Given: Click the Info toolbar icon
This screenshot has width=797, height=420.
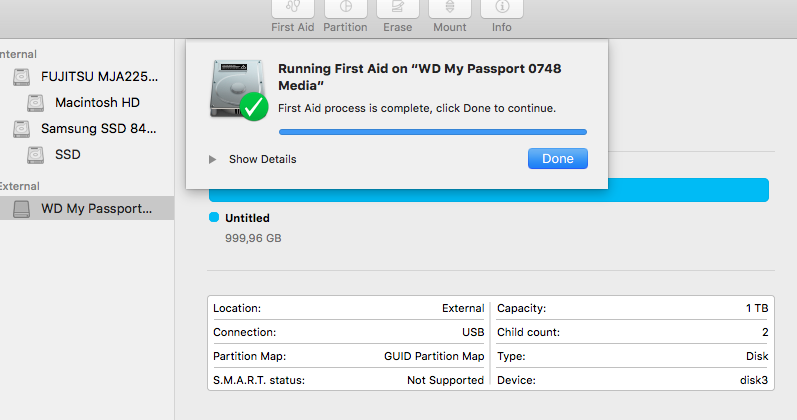Looking at the screenshot, I should pyautogui.click(x=502, y=8).
